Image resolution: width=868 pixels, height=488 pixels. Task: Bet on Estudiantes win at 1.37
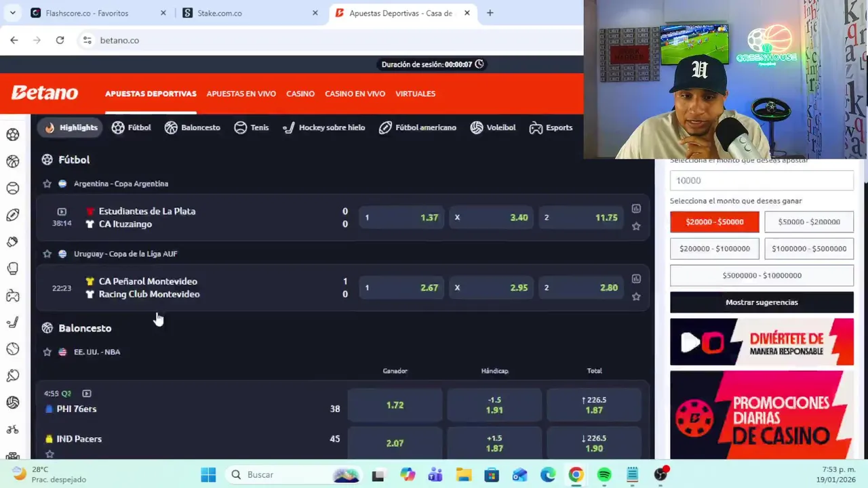pos(402,218)
